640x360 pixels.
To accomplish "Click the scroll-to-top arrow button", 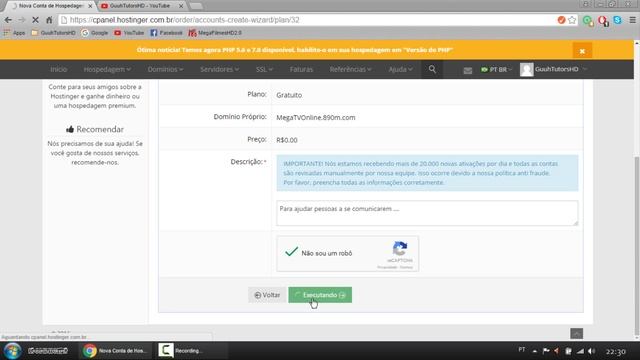I will 576,333.
